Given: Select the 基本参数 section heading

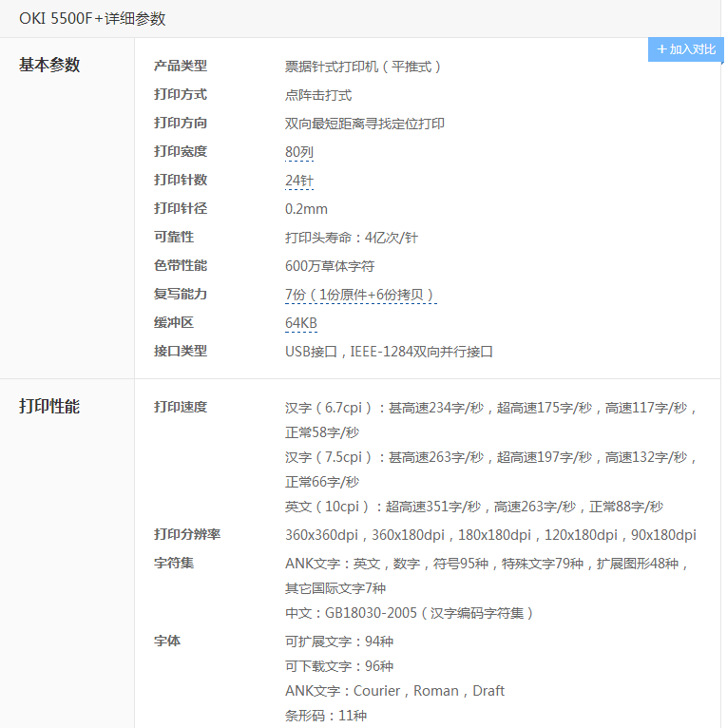Looking at the screenshot, I should coord(49,65).
